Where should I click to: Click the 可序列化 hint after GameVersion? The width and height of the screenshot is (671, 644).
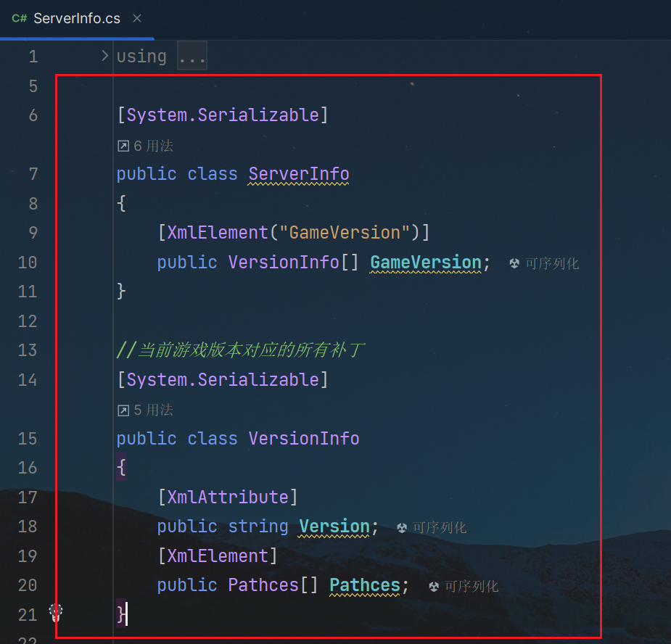pos(552,263)
